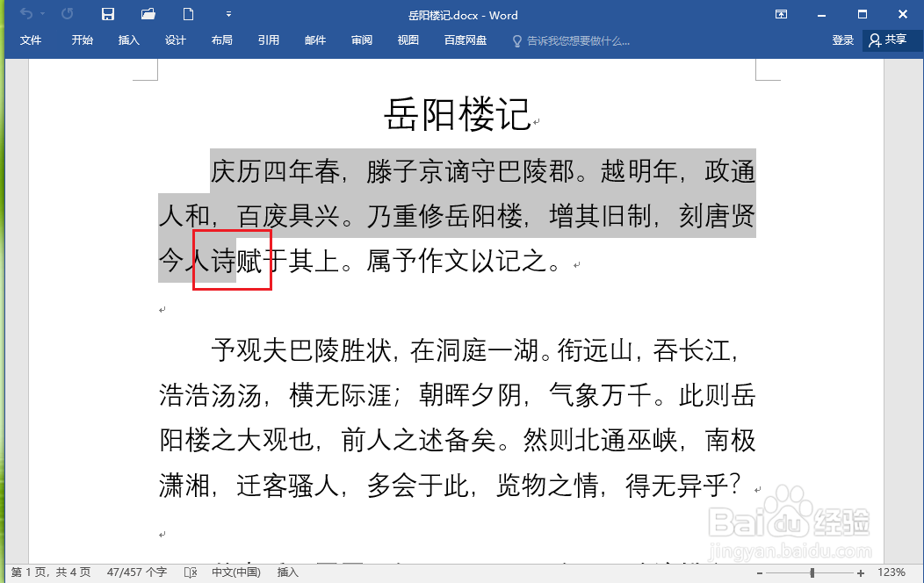The height and width of the screenshot is (583, 924).
Task: Save the document with the floppy disk icon
Action: point(108,14)
